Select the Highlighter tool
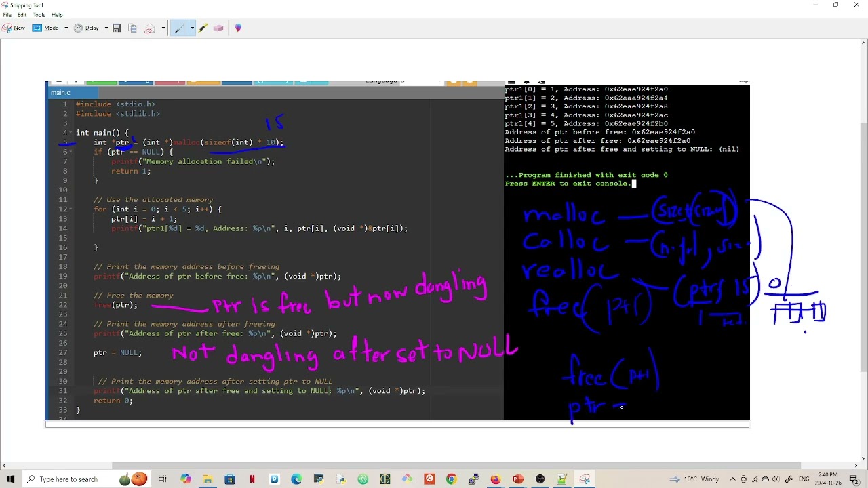868x488 pixels. tap(203, 28)
